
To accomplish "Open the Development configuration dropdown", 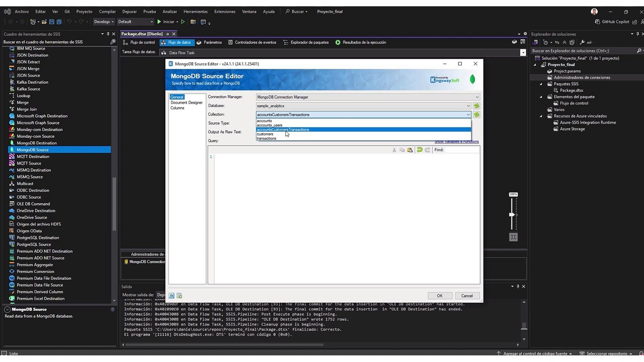I will pyautogui.click(x=104, y=22).
